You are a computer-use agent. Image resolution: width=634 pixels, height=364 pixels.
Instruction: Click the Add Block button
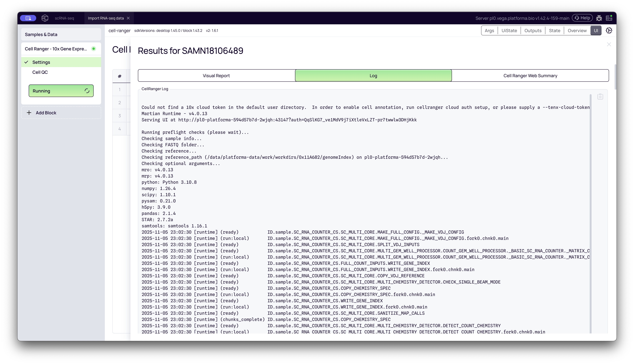(61, 112)
